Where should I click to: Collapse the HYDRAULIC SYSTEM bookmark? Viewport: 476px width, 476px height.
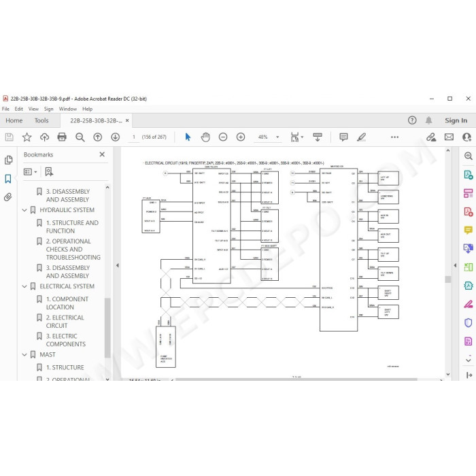click(24, 210)
